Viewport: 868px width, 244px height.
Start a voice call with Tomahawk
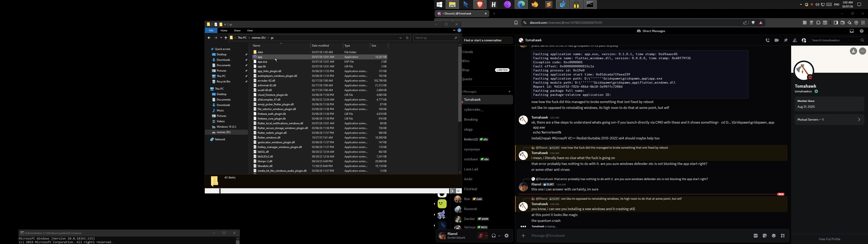pyautogui.click(x=767, y=40)
